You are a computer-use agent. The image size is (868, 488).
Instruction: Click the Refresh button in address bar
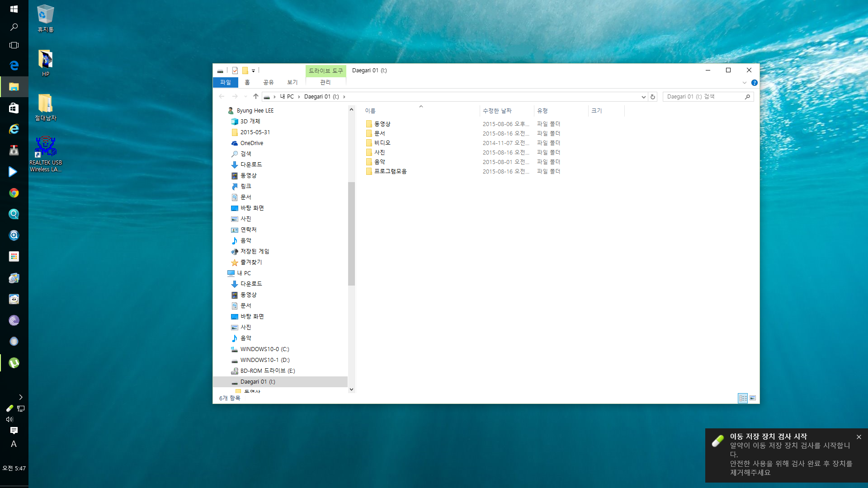click(653, 97)
